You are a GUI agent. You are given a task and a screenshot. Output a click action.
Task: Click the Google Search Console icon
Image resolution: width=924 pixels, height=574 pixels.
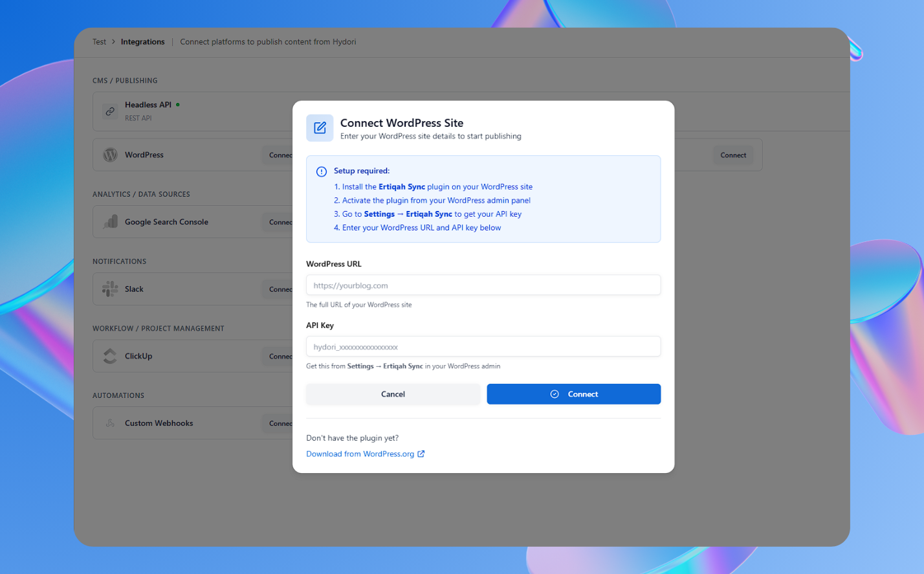(111, 222)
